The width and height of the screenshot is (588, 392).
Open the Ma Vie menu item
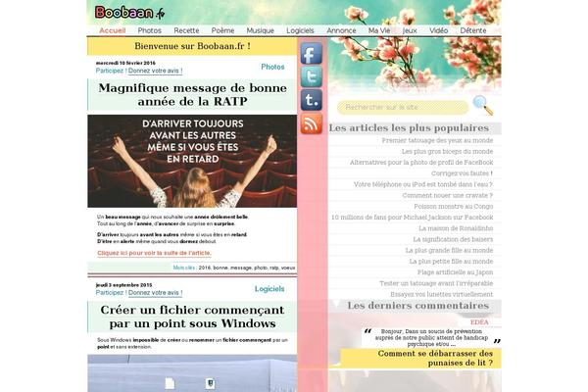click(379, 30)
